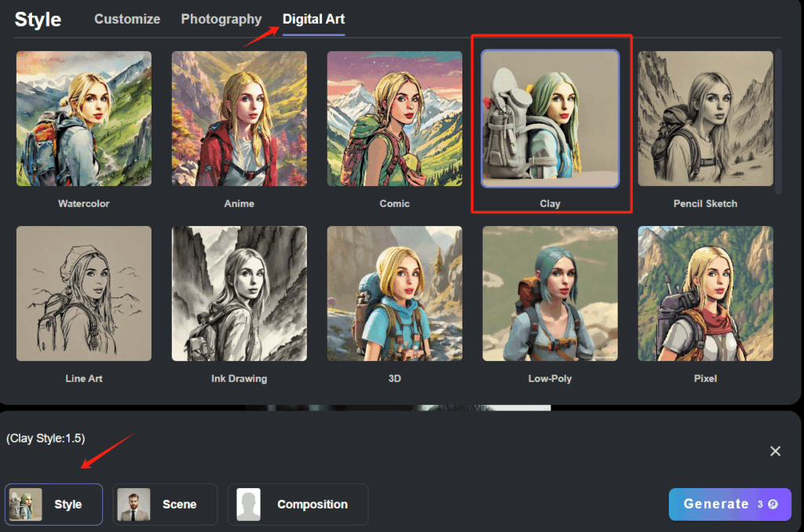Select the Anime style thumbnail
Viewport: 804px width, 532px height.
[x=239, y=118]
